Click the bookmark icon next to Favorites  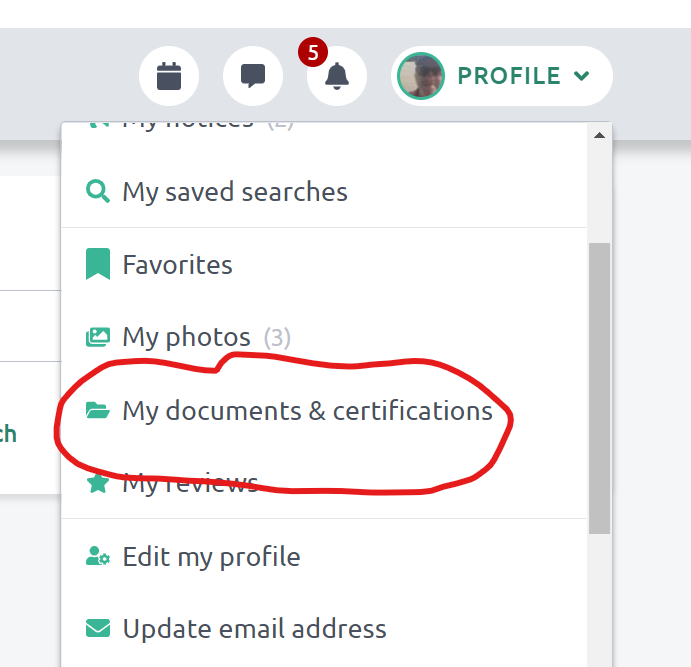click(x=97, y=265)
